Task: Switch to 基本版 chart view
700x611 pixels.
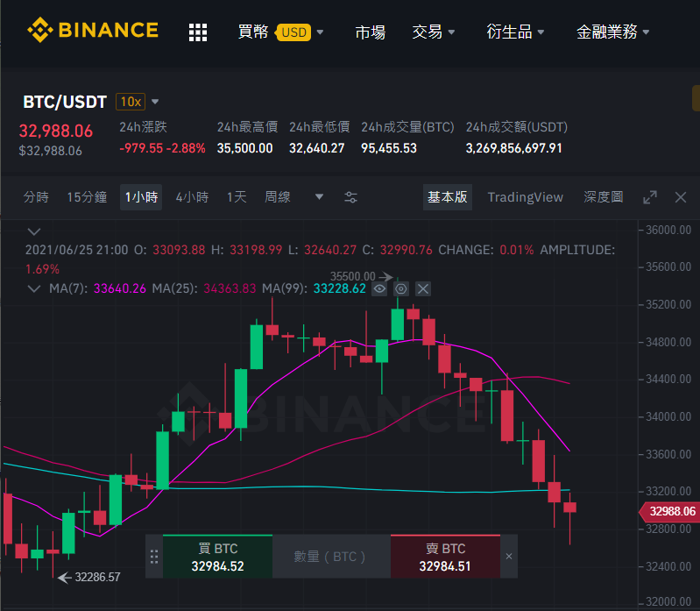Action: (x=448, y=197)
